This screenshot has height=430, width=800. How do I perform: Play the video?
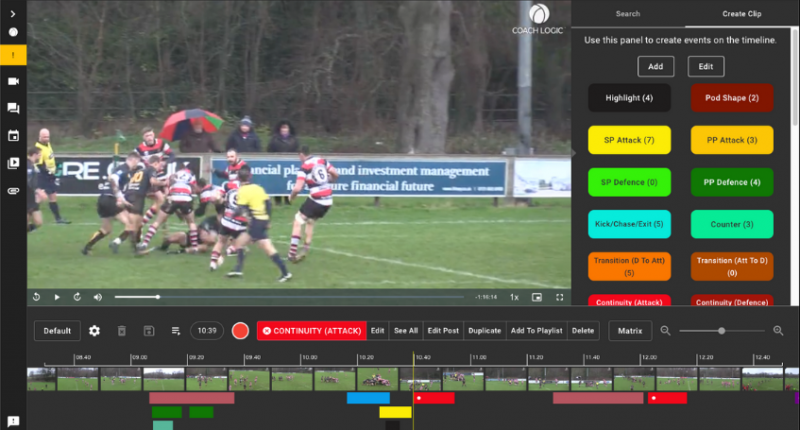tap(57, 297)
